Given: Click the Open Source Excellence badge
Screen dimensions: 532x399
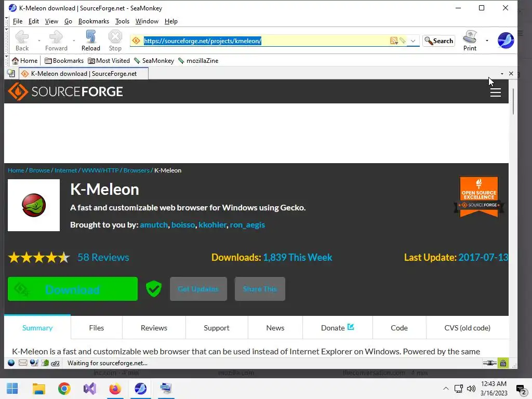Looking at the screenshot, I should tap(478, 196).
